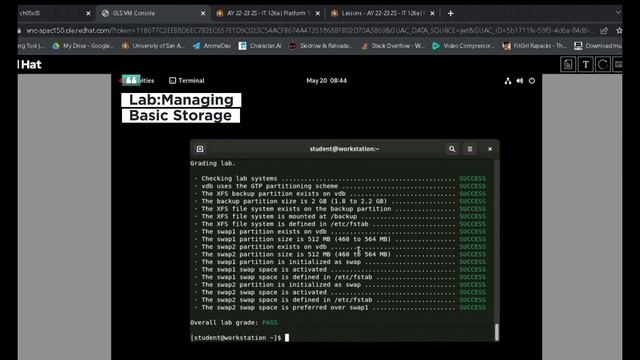Open Skidrow & Reloaded bookmark
This screenshot has height=360, width=640.
pos(321,46)
